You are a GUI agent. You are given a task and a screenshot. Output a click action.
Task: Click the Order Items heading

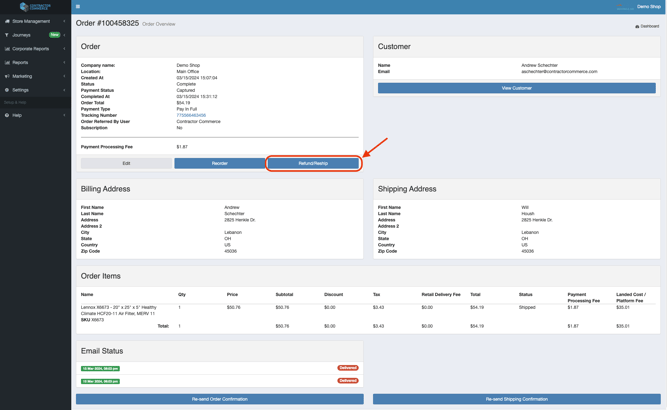coord(101,276)
